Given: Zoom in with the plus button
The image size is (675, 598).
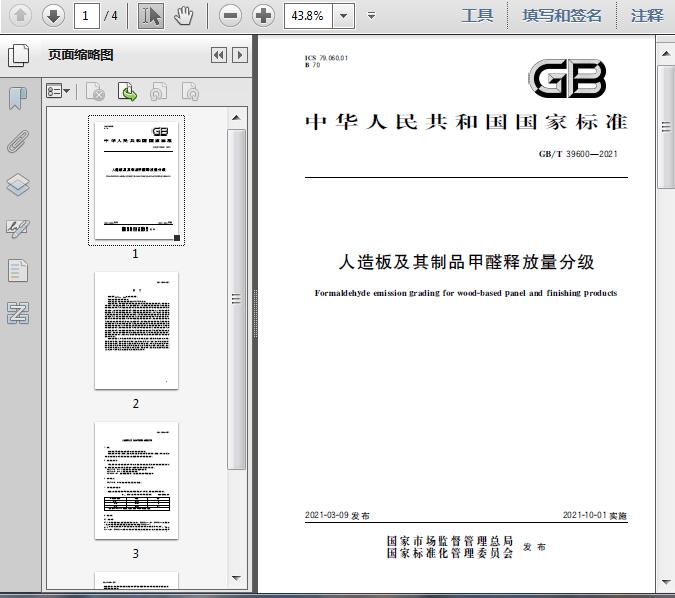Looking at the screenshot, I should coord(263,16).
